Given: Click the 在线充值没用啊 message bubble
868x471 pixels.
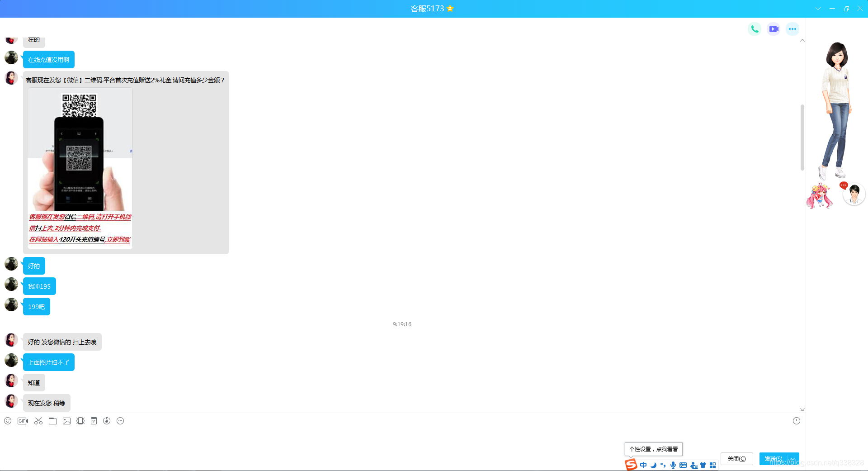Looking at the screenshot, I should tap(49, 60).
